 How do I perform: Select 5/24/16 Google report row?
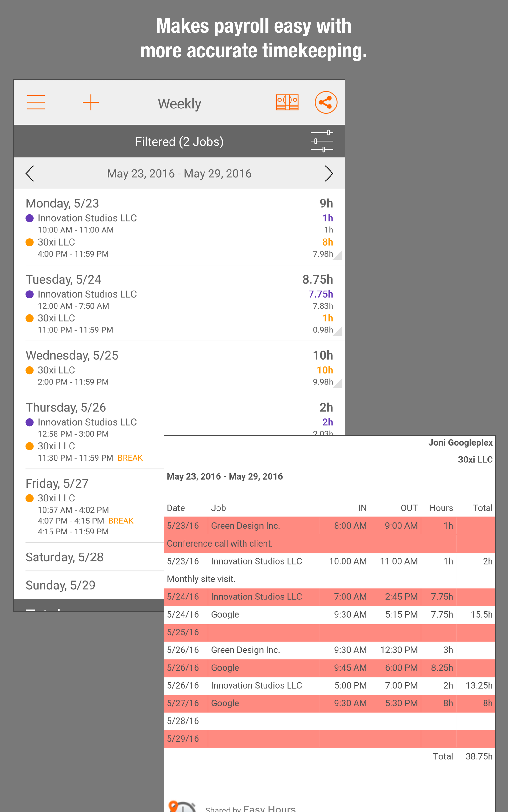click(x=329, y=614)
